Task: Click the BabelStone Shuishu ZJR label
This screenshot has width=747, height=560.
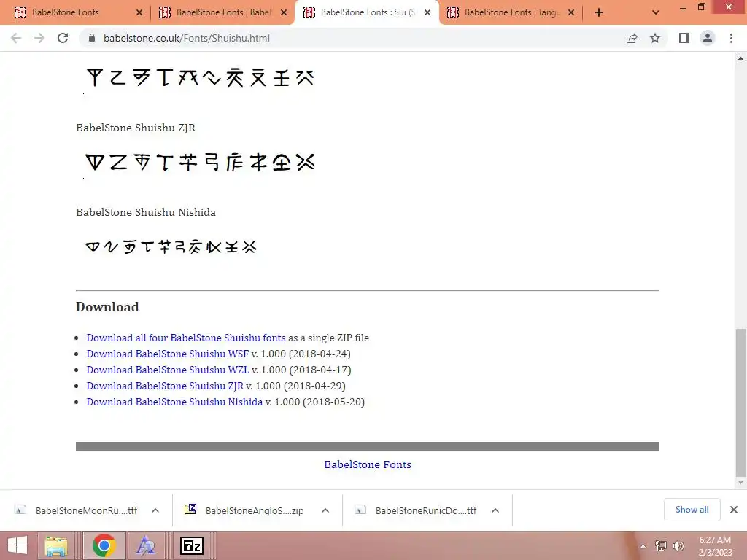Action: [136, 128]
